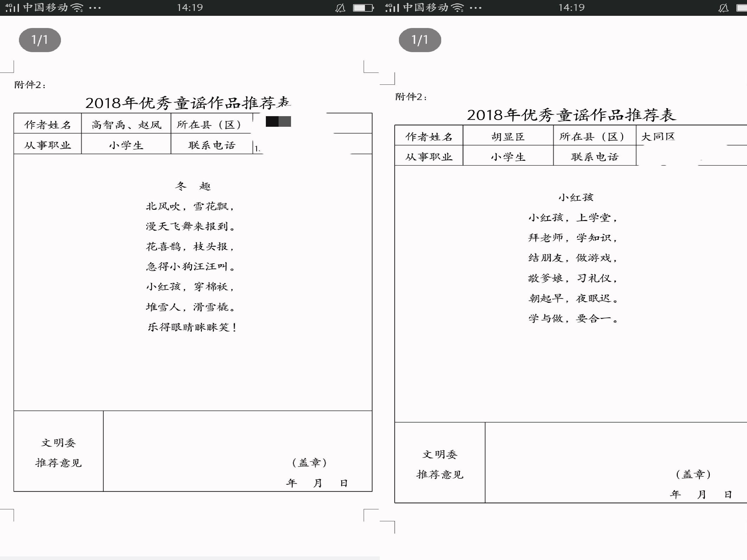Screen dimensions: 747x560
Task: Select the poem title 冬趣
Action: pos(193,186)
